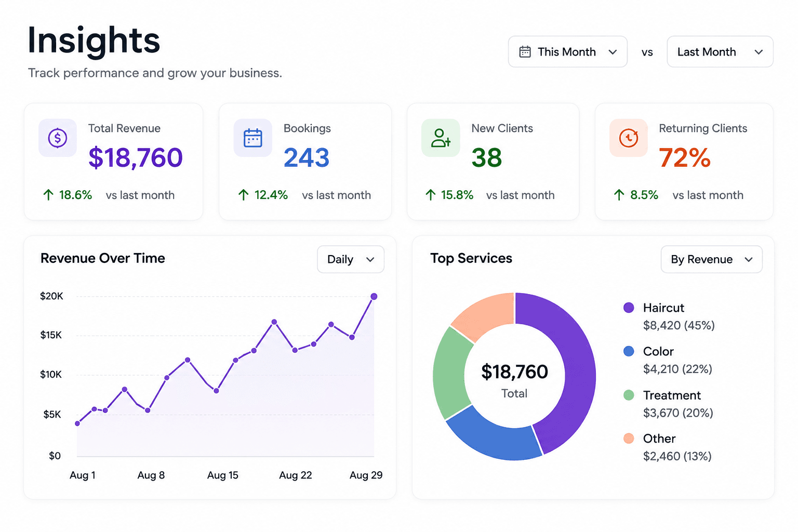Click the green up arrow beside 8.5%

tap(619, 195)
